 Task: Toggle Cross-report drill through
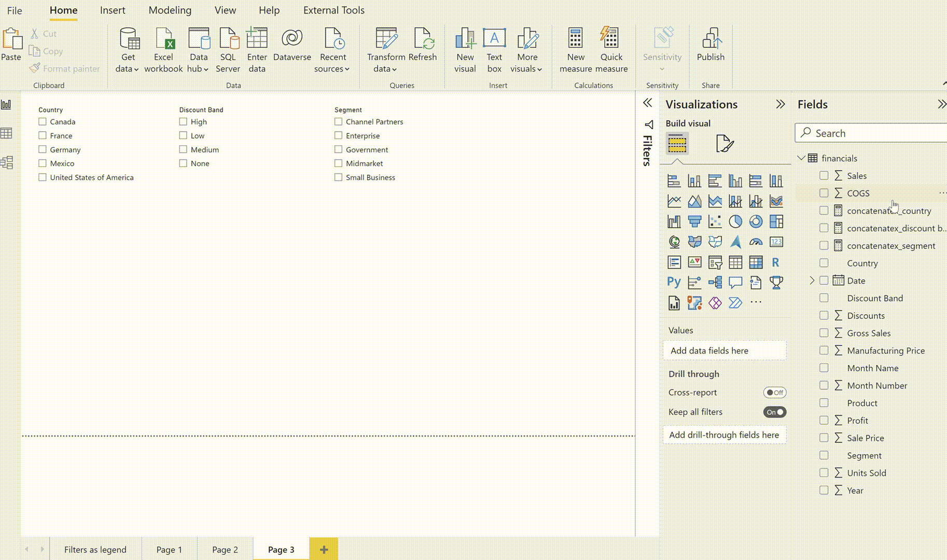tap(774, 393)
